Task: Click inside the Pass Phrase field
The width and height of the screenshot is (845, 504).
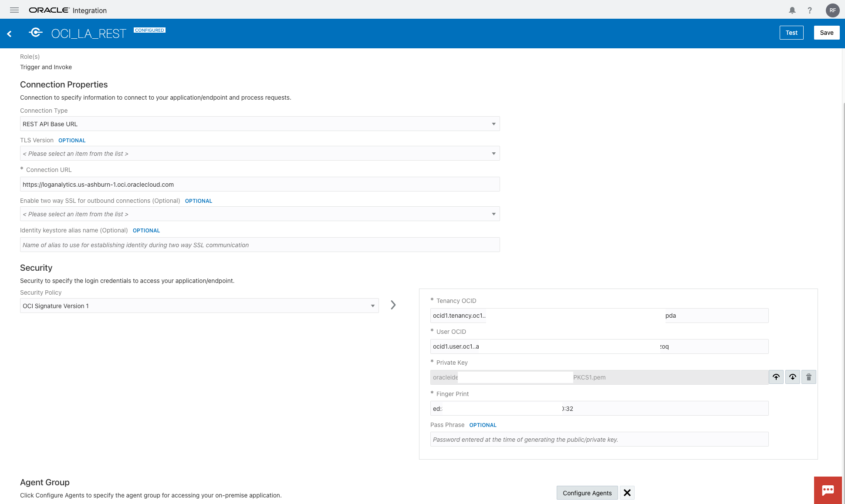Action: [599, 439]
